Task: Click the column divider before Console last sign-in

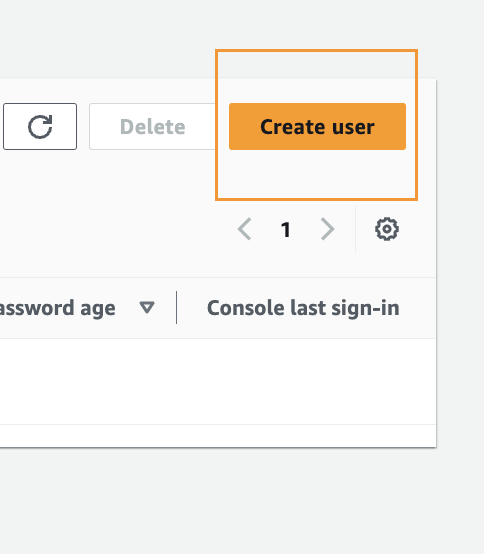Action: coord(176,307)
